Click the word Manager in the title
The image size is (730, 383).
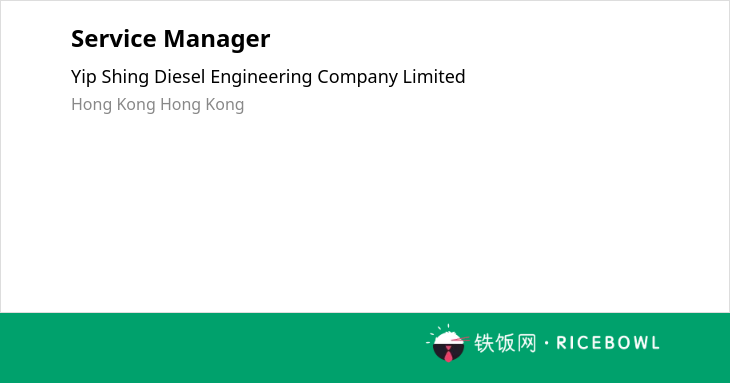tap(216, 40)
